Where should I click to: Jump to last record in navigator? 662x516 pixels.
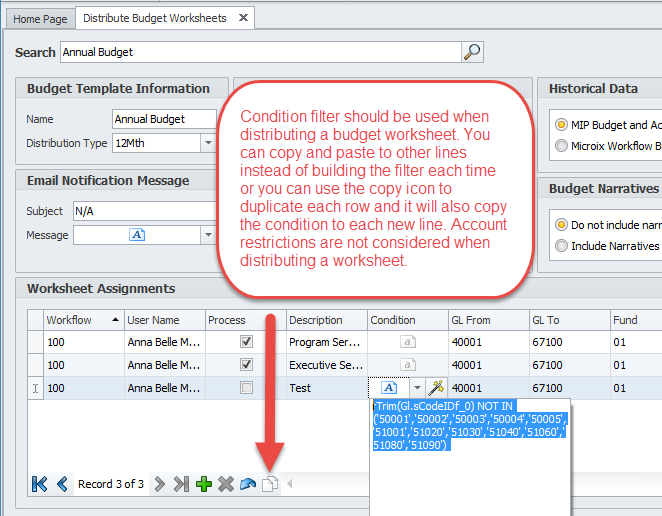click(181, 484)
